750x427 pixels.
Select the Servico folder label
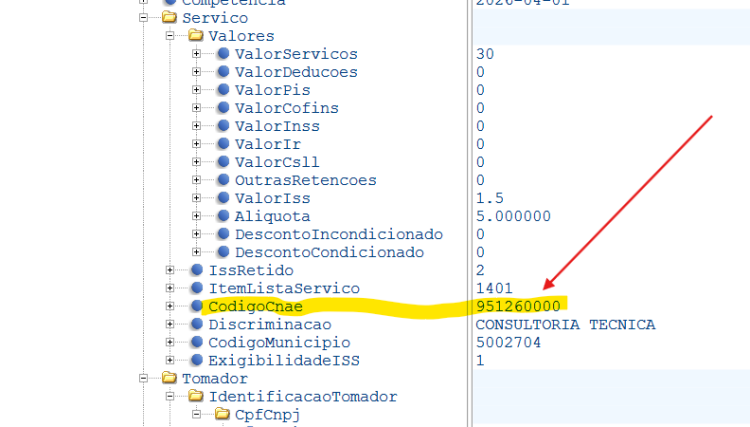215,18
